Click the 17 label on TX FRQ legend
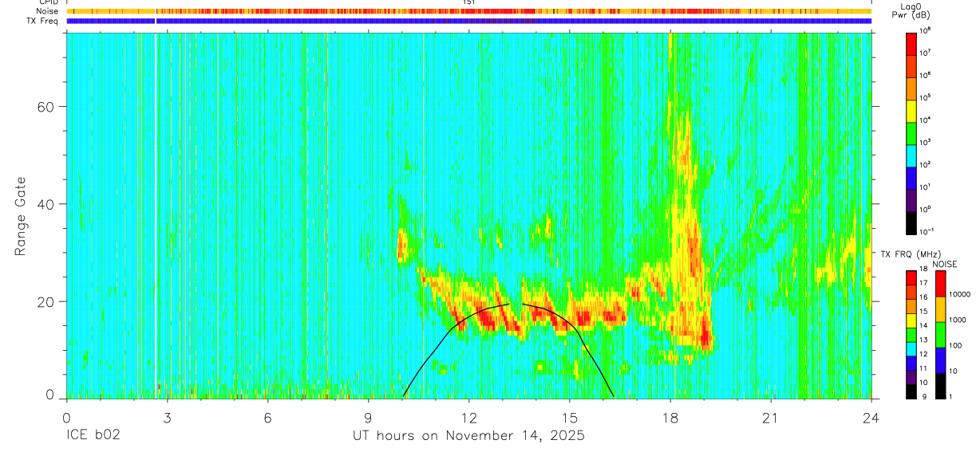Image resolution: width=980 pixels, height=452 pixels. click(x=925, y=283)
